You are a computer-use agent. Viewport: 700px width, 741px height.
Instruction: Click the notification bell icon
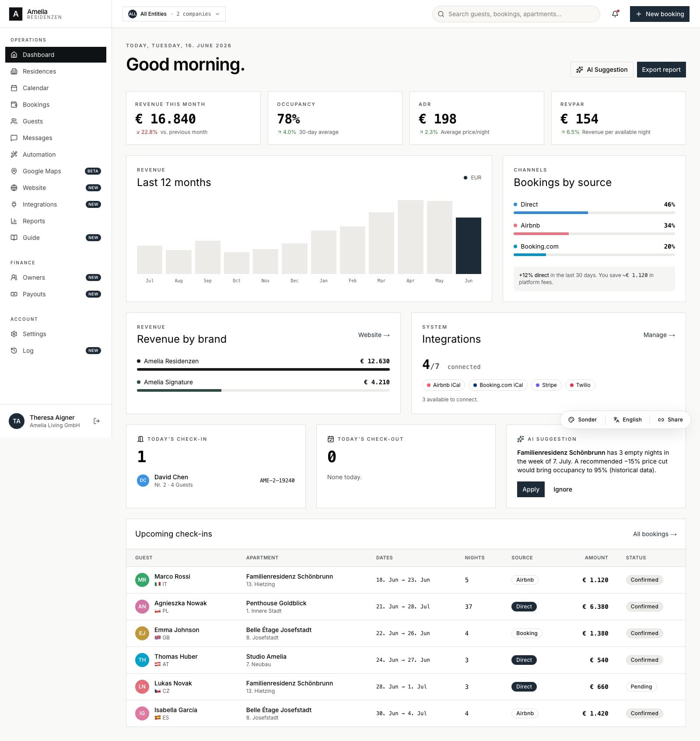(x=615, y=14)
